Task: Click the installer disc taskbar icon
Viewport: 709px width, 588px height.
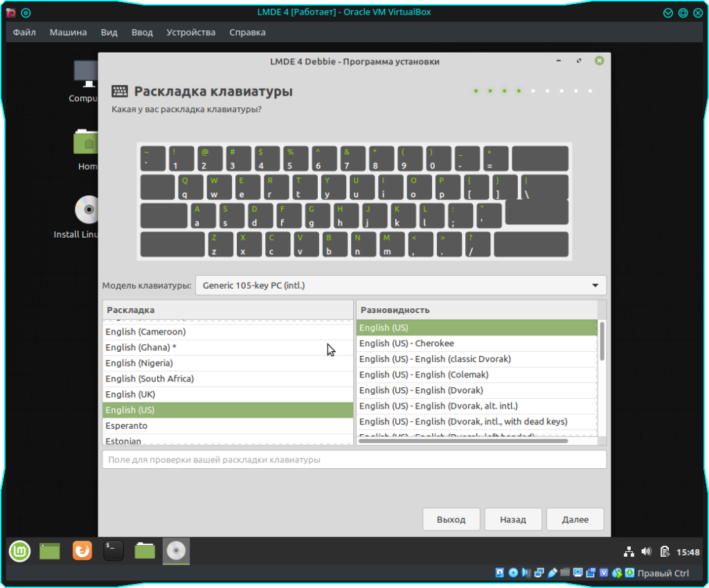Action: [x=176, y=551]
